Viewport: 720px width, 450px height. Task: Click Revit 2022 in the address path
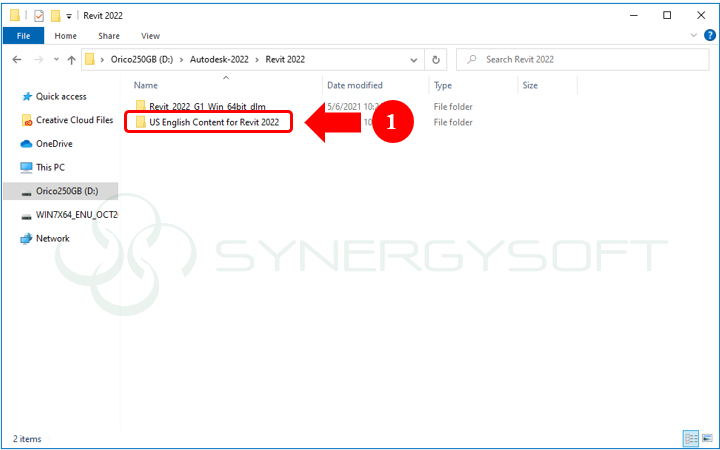[285, 60]
